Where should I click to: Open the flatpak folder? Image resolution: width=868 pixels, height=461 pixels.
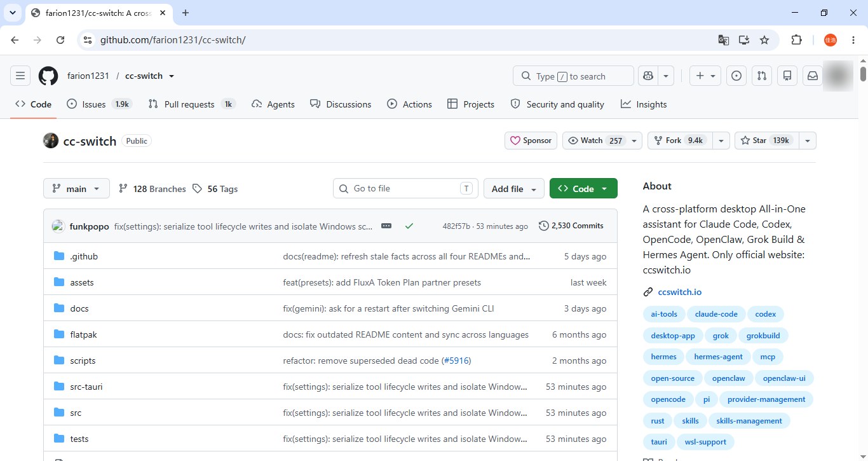83,334
